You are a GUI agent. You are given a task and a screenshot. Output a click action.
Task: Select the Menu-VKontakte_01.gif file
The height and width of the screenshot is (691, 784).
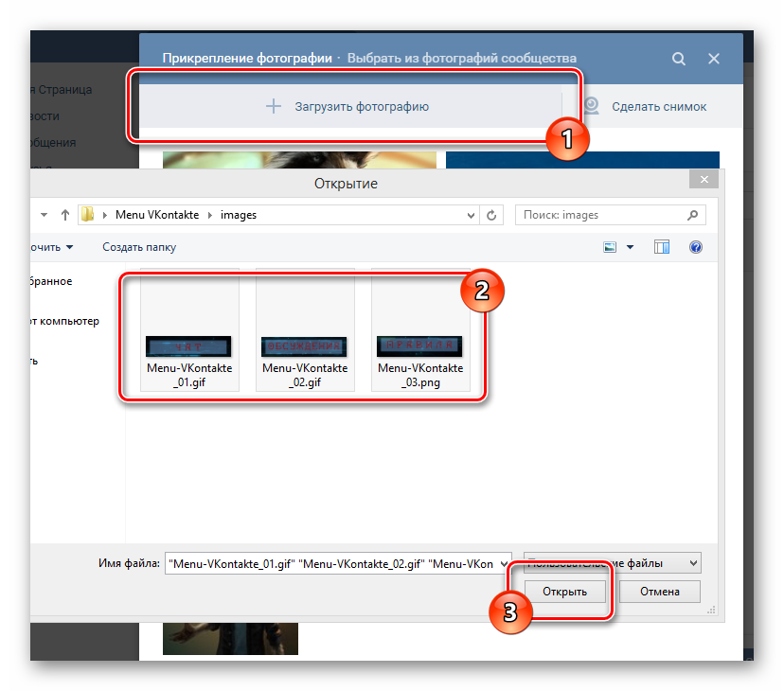[189, 331]
